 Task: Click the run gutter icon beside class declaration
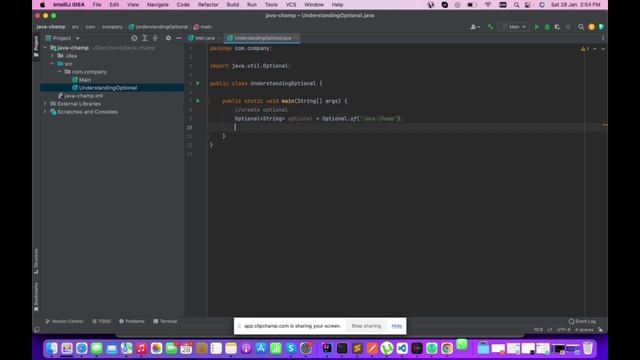point(198,83)
